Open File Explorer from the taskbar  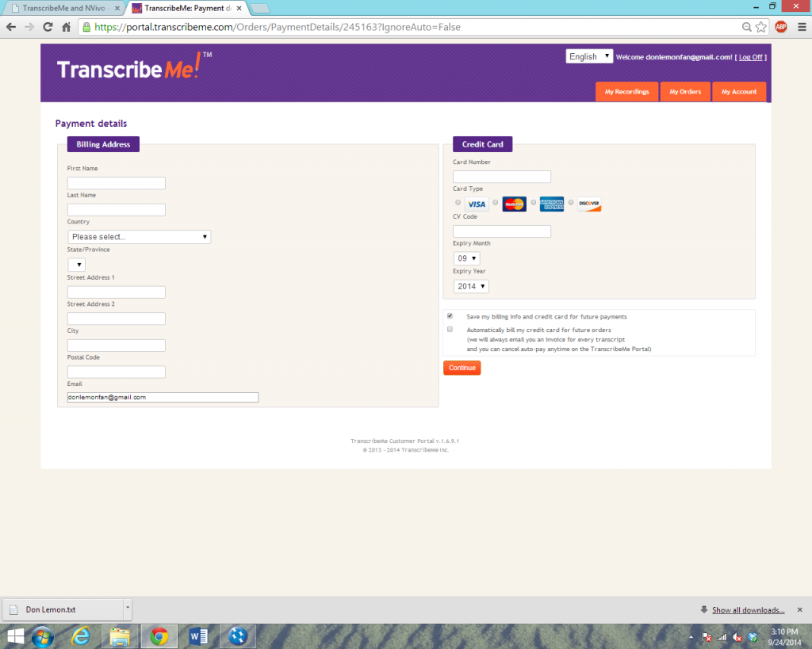120,636
